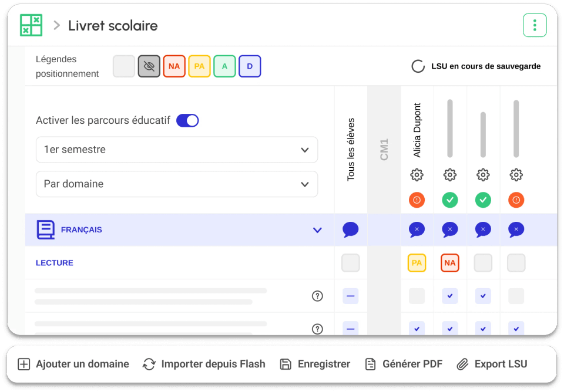The image size is (564, 392).
Task: Open the three-dot options menu
Action: click(535, 25)
